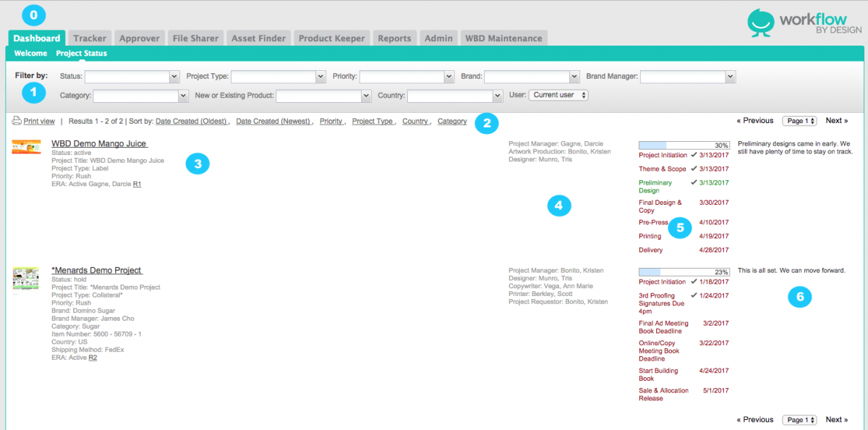
Task: Sort results by Project Type
Action: tap(373, 122)
